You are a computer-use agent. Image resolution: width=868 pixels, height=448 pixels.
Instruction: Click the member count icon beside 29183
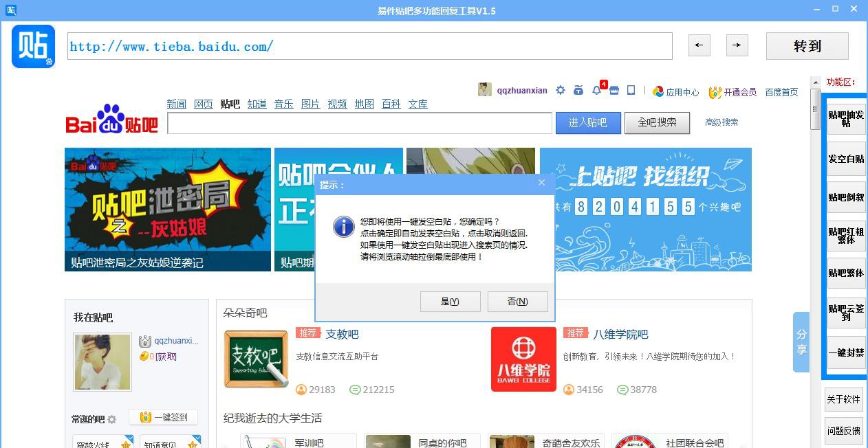[x=301, y=390]
